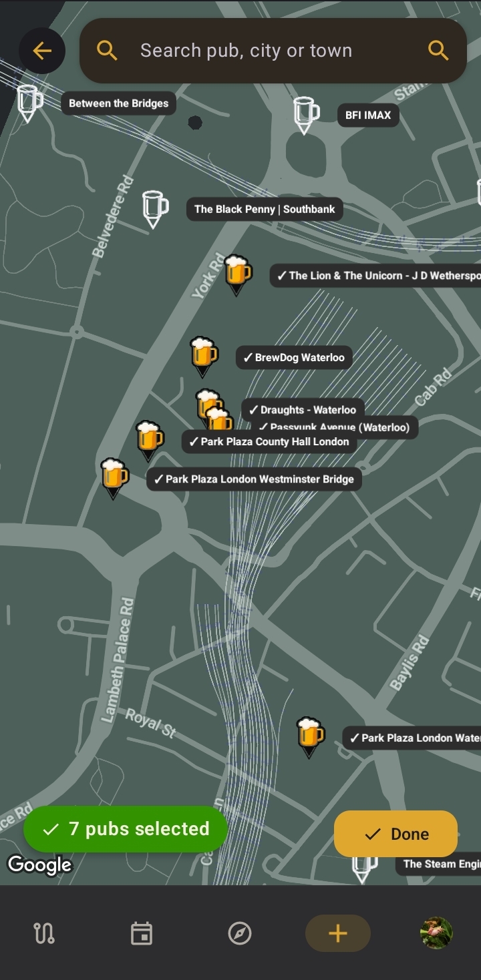Viewport: 481px width, 980px height.
Task: Tap The Lion & The Unicorn label
Action: pyautogui.click(x=375, y=275)
